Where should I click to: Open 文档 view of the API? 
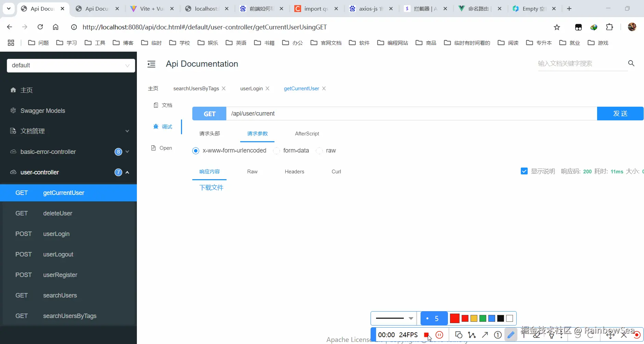[x=163, y=105]
